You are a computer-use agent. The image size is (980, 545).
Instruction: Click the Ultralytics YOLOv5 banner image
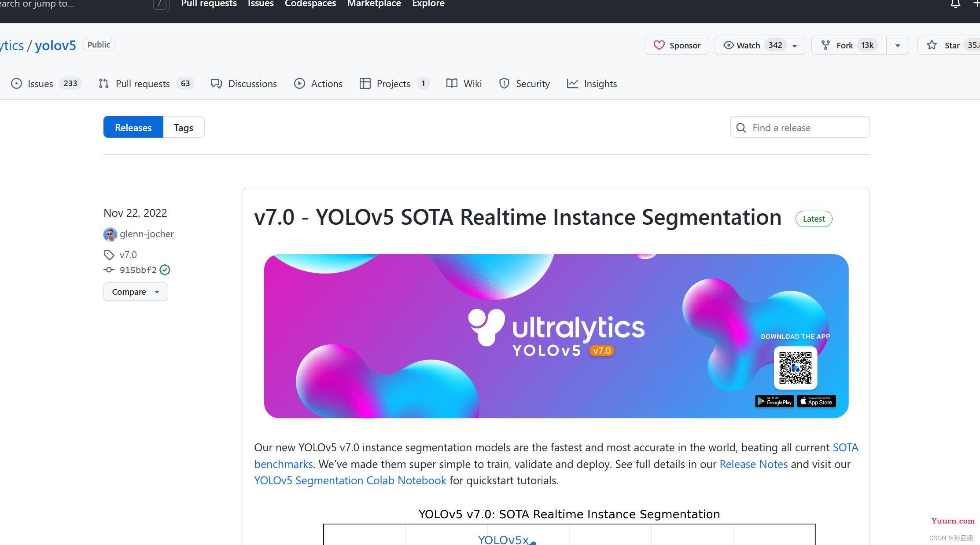[x=556, y=336]
